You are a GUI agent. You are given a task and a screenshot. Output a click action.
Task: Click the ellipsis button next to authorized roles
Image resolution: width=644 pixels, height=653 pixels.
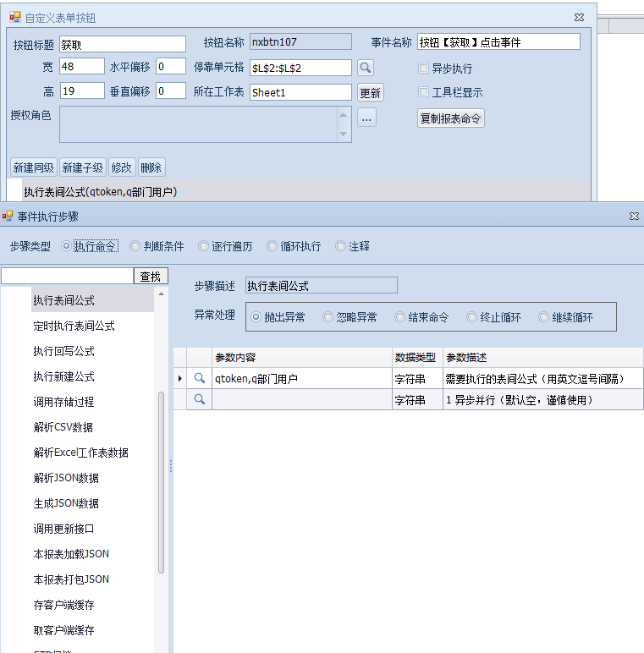click(x=366, y=118)
